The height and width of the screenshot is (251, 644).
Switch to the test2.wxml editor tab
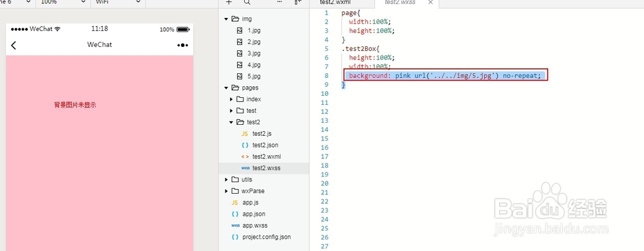(335, 2)
